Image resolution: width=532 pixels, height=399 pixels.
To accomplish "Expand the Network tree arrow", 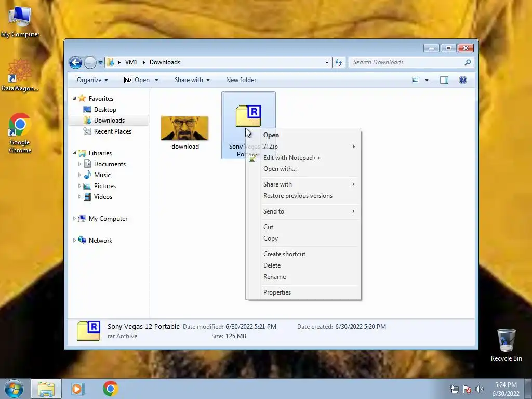I will click(74, 240).
